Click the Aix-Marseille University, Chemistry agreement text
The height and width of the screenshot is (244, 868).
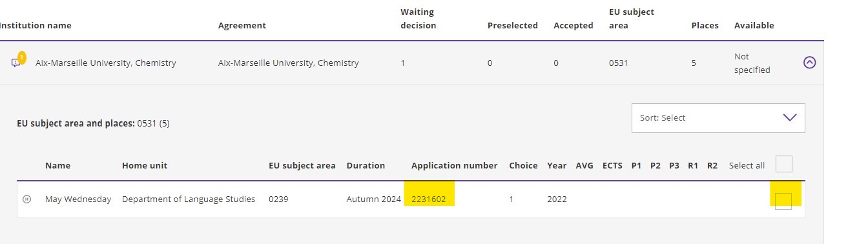[289, 63]
